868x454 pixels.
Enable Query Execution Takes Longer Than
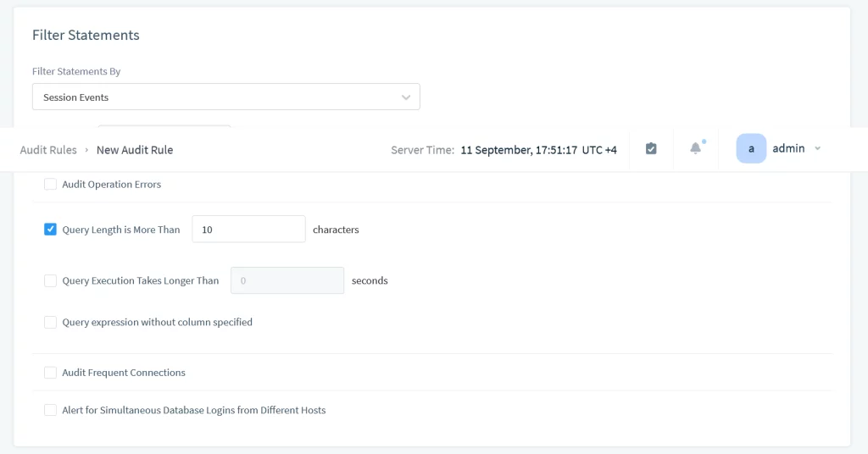[50, 281]
